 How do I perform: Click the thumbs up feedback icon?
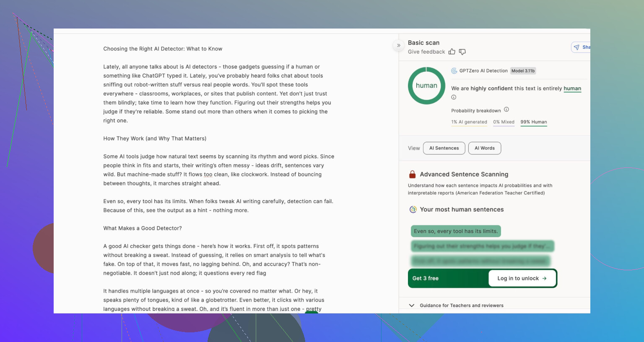[452, 52]
